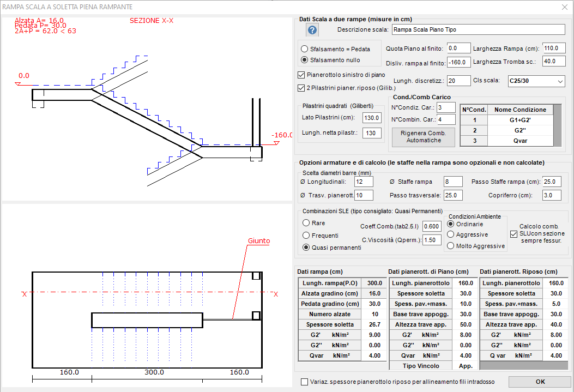Edit Ø Trasv. pianerott. field
Image resolution: width=574 pixels, height=392 pixels.
(x=364, y=195)
